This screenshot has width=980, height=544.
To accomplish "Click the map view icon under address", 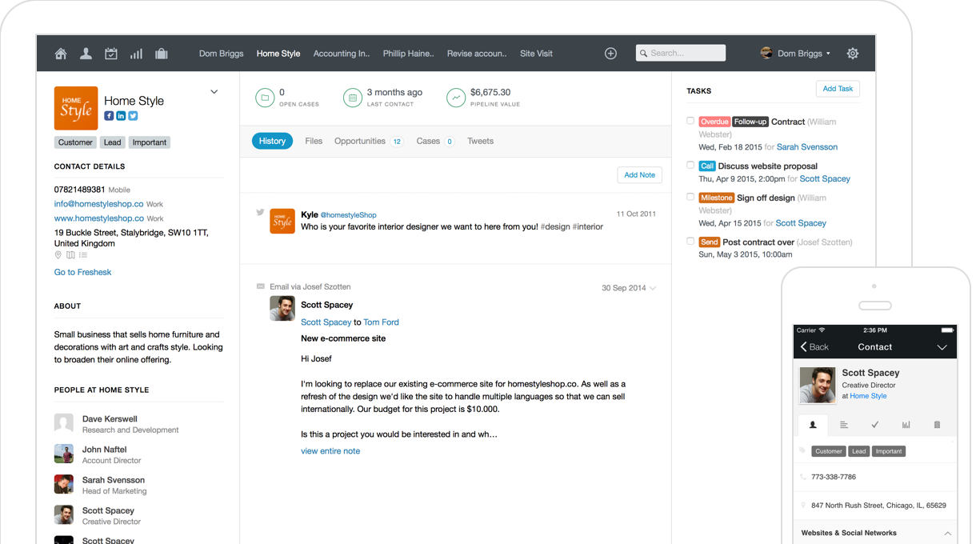I will (70, 255).
